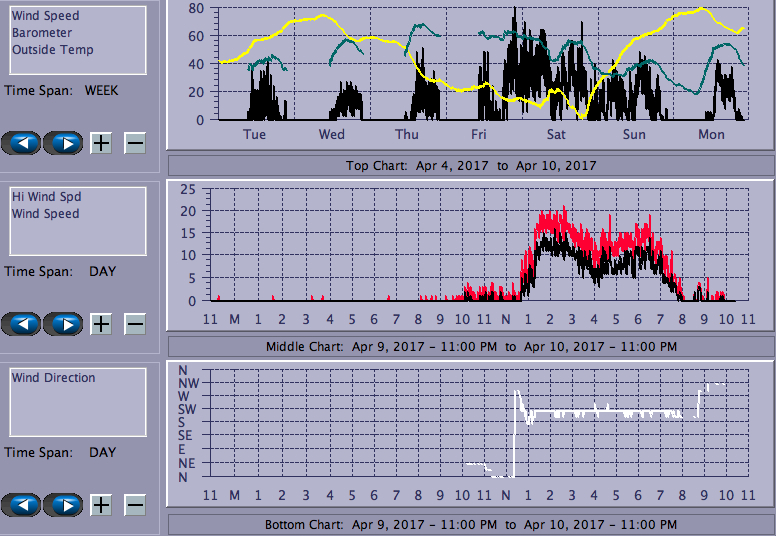
Task: Select Outside Temp in the top list
Action: [53, 50]
